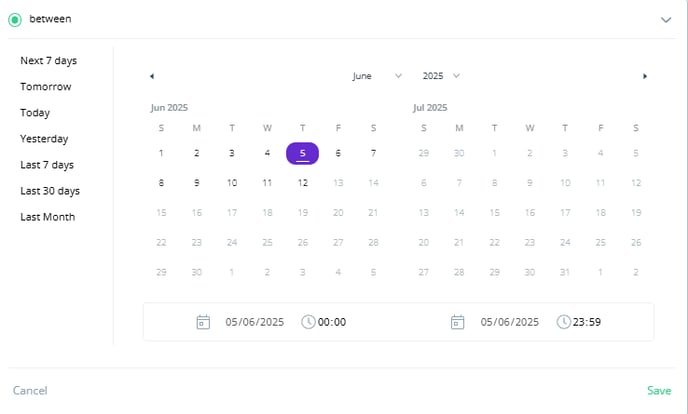Click the end time clock icon

point(564,322)
